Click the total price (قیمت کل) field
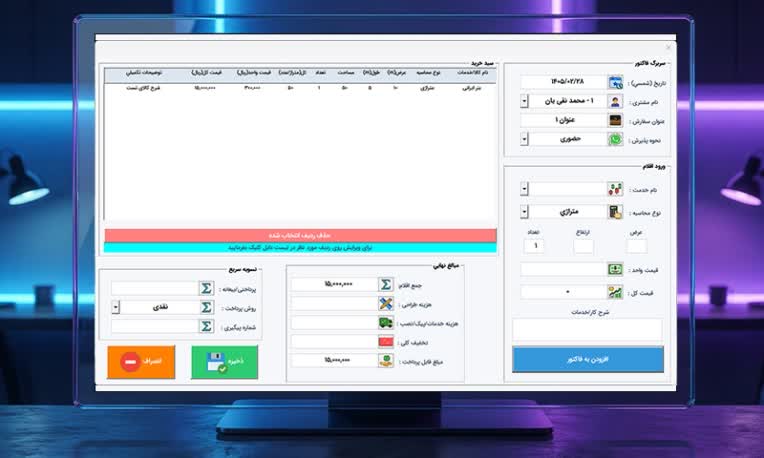 coord(564,292)
